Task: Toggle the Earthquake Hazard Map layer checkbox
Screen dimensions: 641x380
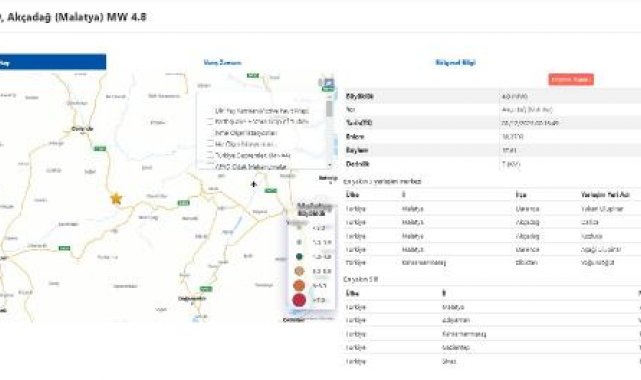Action: click(210, 121)
